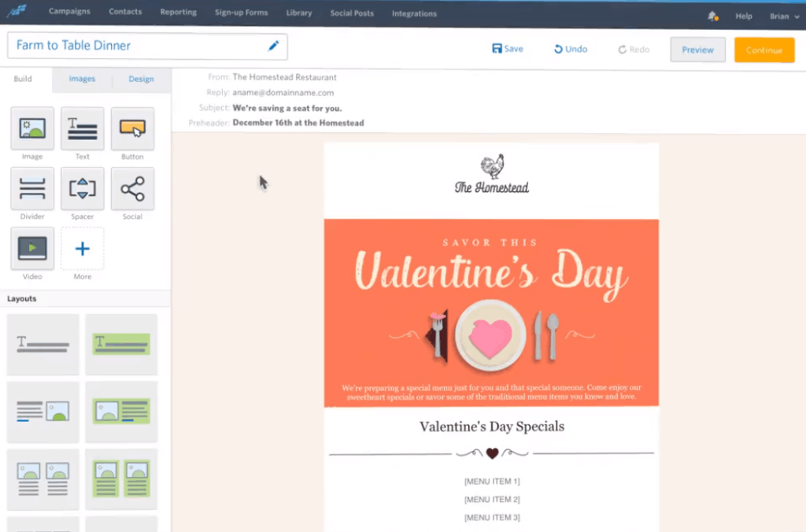Click the Constant Contact logo icon

[x=17, y=11]
